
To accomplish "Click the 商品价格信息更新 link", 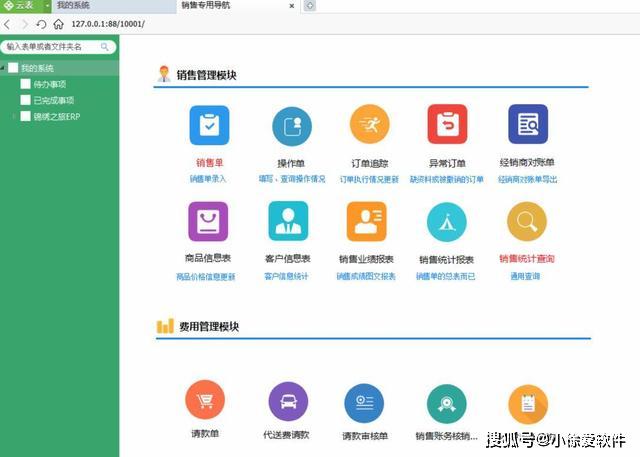I will point(206,277).
